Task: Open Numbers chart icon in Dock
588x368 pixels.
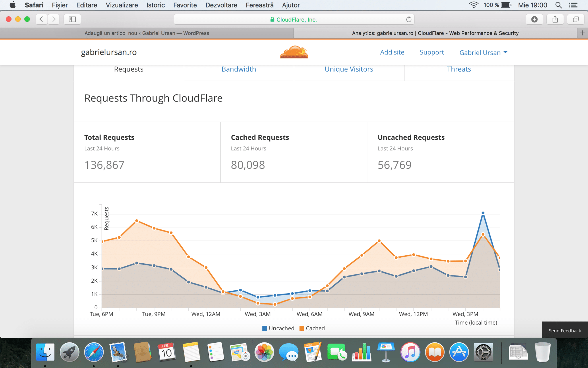Action: (x=361, y=352)
